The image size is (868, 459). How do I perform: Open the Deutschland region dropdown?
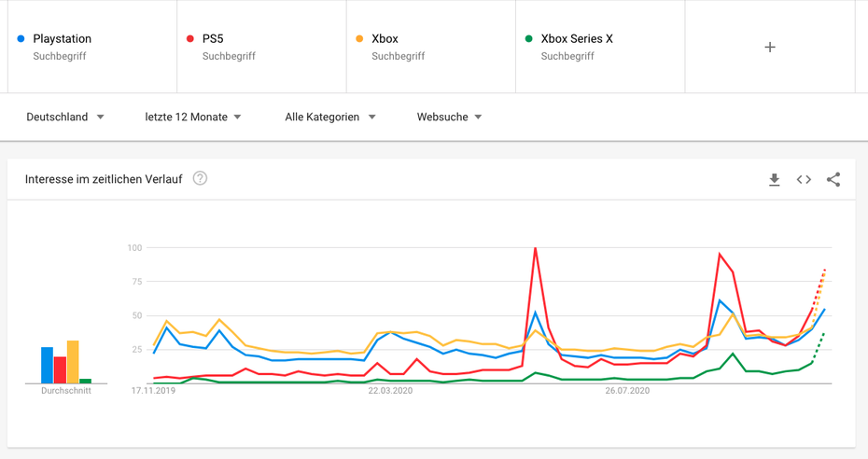65,117
